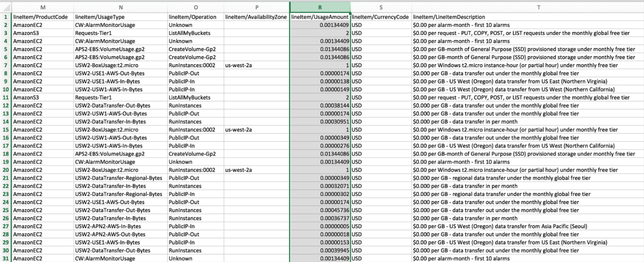This screenshot has height=262, width=644.
Task: Select CW:AlarmMonitorUsage cell in row 19
Action: pyautogui.click(x=120, y=162)
